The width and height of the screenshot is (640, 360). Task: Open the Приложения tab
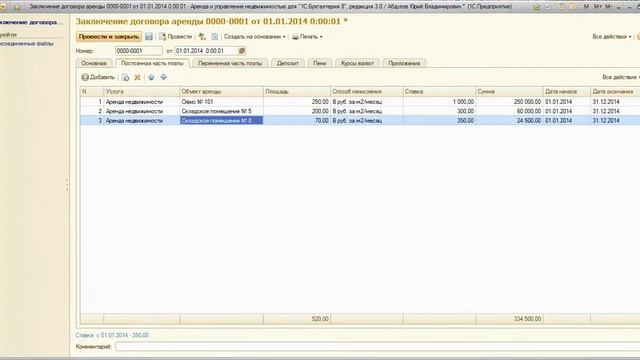[404, 63]
